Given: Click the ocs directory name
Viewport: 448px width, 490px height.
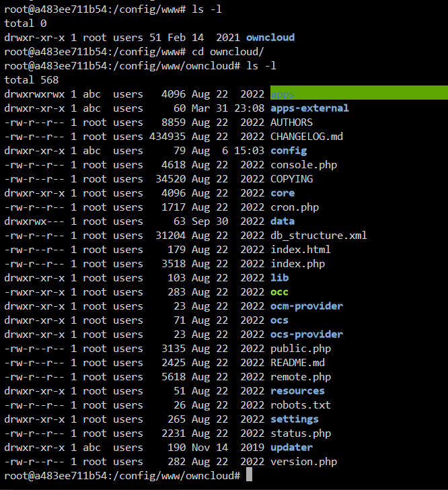Looking at the screenshot, I should pos(280,320).
